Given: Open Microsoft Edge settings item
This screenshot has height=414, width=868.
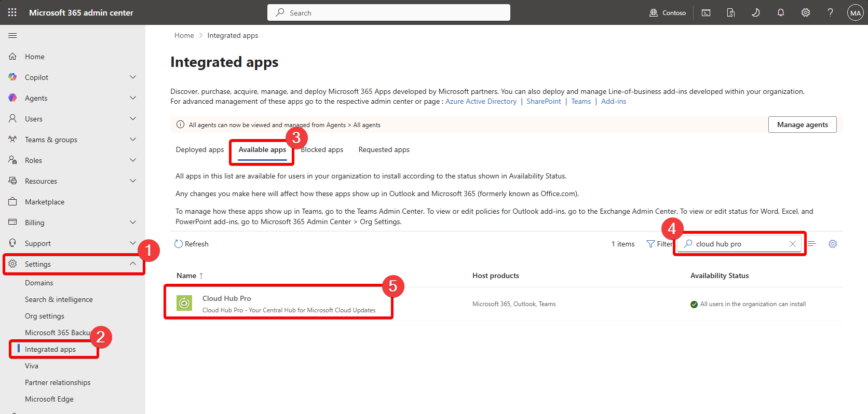Looking at the screenshot, I should tap(49, 399).
